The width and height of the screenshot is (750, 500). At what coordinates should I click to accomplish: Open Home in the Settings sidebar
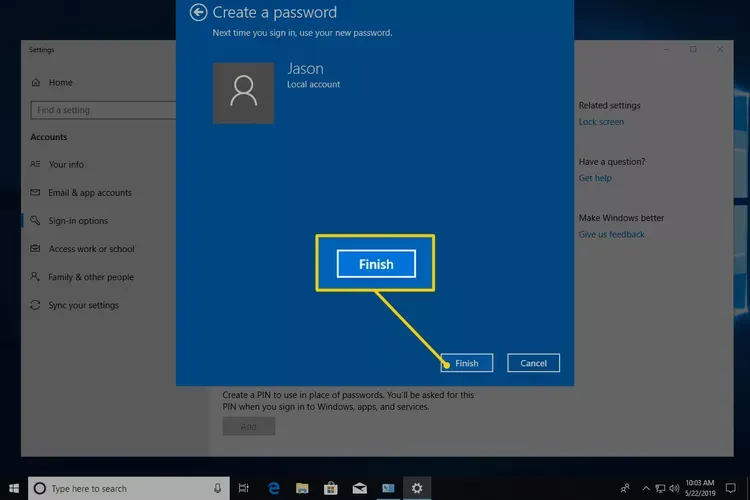60,82
